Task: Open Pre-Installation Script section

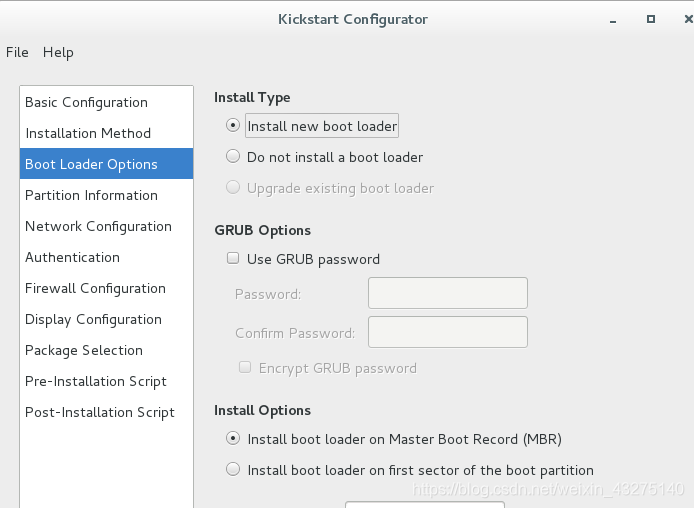Action: [x=96, y=381]
